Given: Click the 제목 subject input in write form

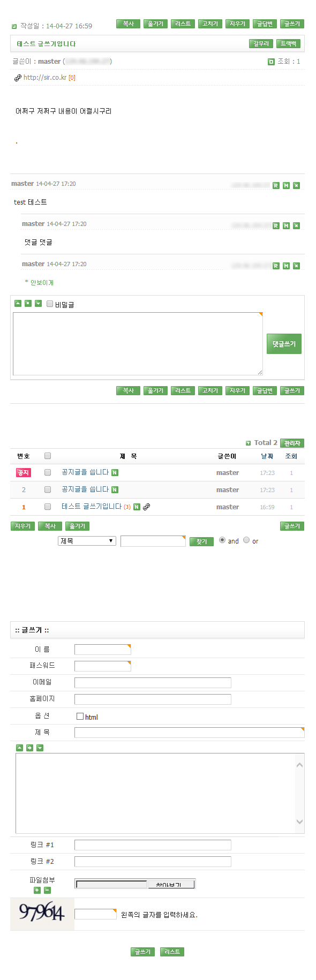Looking at the screenshot, I should (190, 733).
